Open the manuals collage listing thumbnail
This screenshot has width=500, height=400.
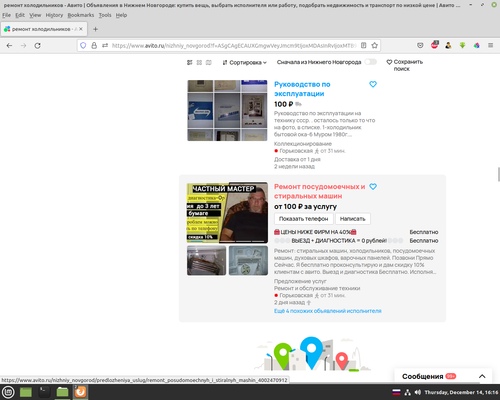point(227,110)
